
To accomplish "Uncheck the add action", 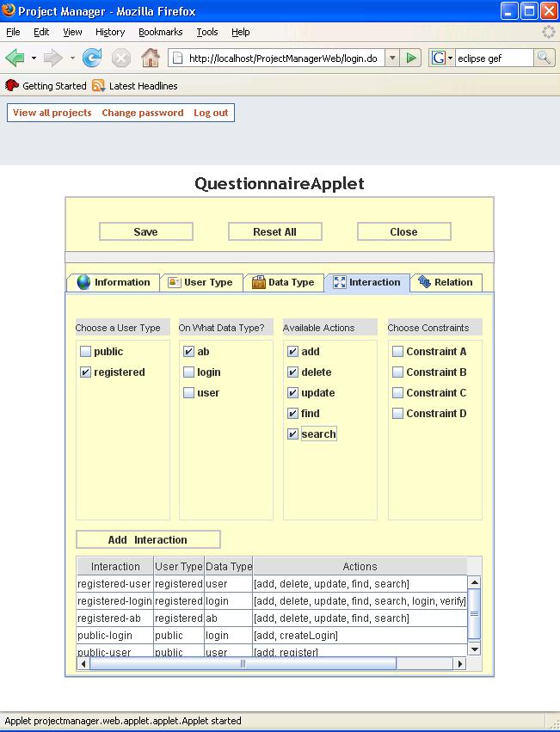I will [x=292, y=351].
